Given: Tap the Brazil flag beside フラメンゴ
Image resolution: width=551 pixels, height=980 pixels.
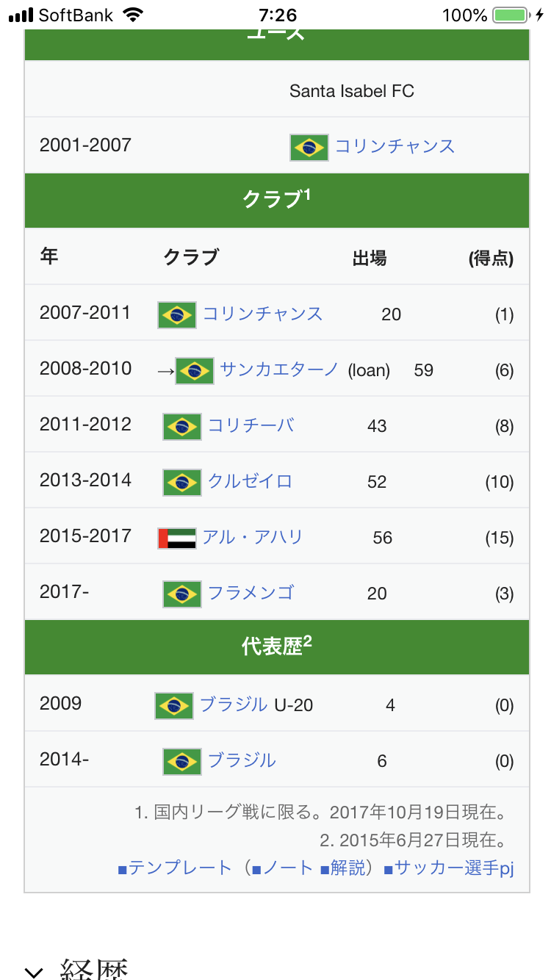Looking at the screenshot, I should click(x=181, y=594).
